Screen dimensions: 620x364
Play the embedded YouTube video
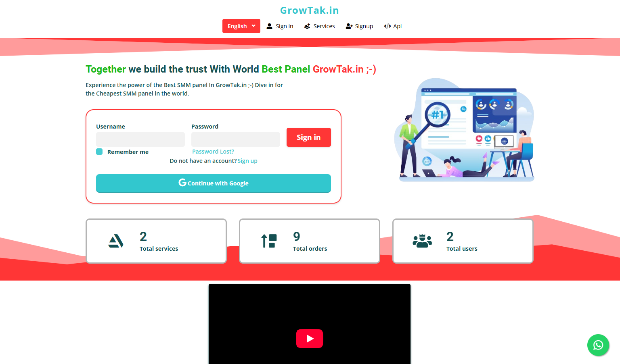310,339
